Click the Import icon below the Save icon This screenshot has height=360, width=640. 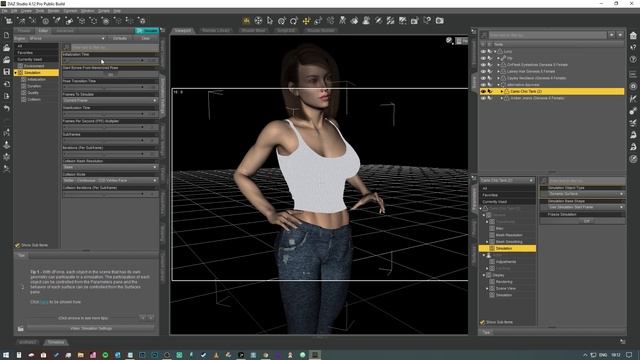click(7, 84)
